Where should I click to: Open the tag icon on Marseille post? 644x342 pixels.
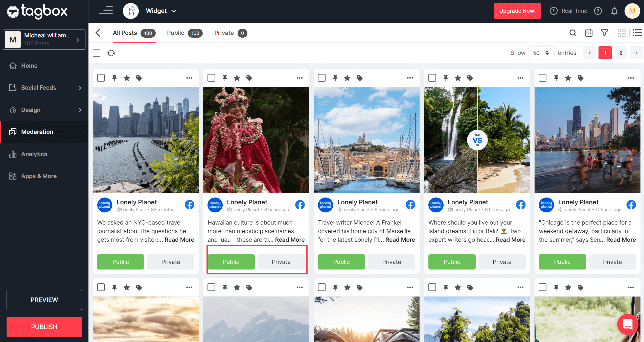tap(360, 78)
